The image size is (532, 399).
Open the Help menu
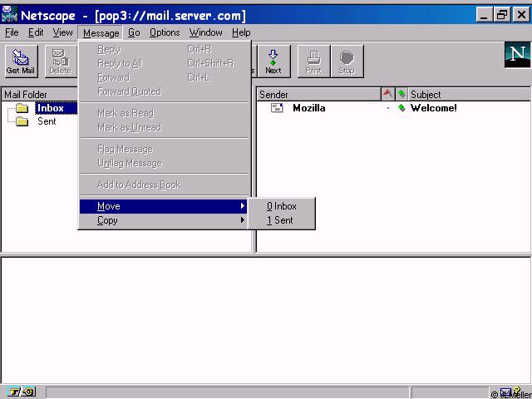pyautogui.click(x=241, y=32)
